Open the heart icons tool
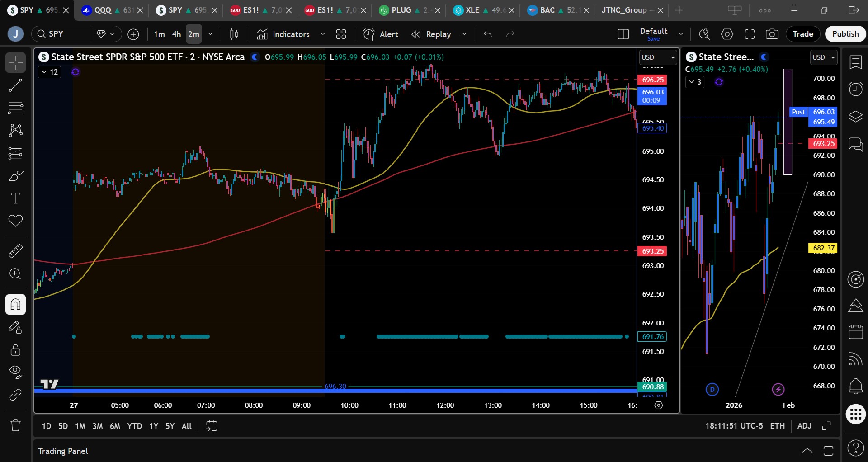The height and width of the screenshot is (462, 868). point(15,221)
